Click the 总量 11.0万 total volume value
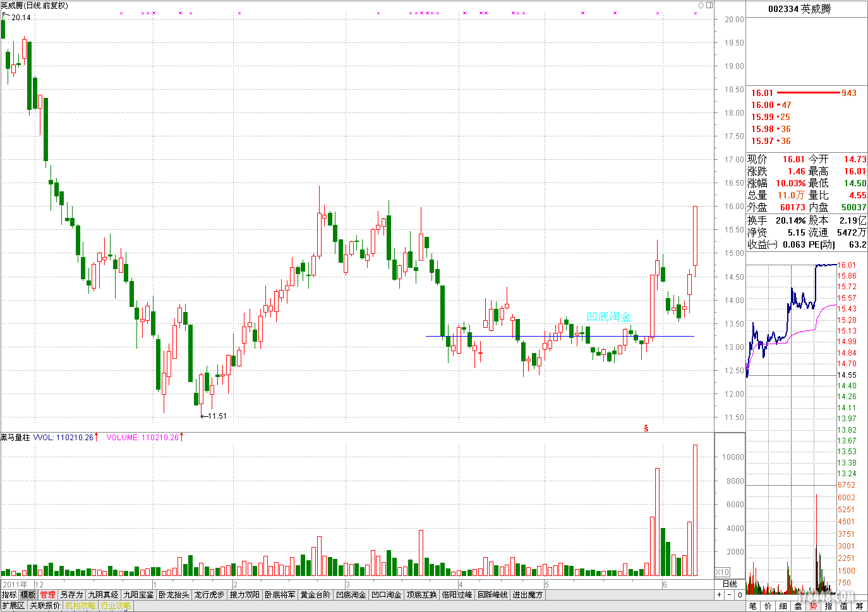868x612 pixels. (791, 196)
